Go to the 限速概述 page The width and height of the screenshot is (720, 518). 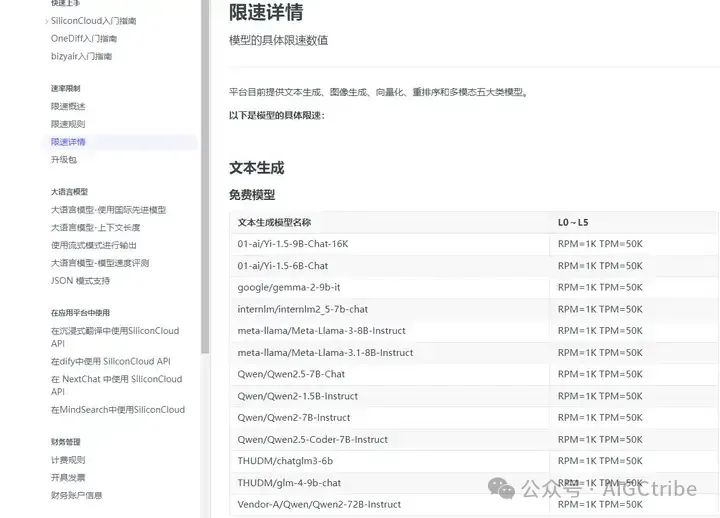point(68,107)
